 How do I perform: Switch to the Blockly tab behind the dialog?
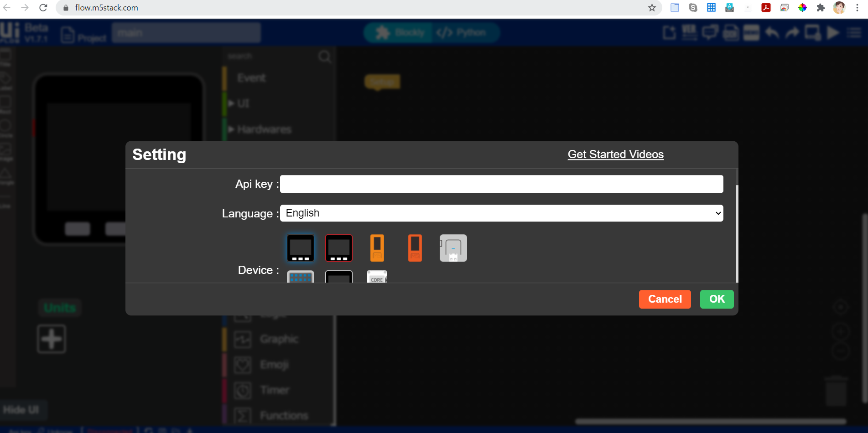click(399, 33)
